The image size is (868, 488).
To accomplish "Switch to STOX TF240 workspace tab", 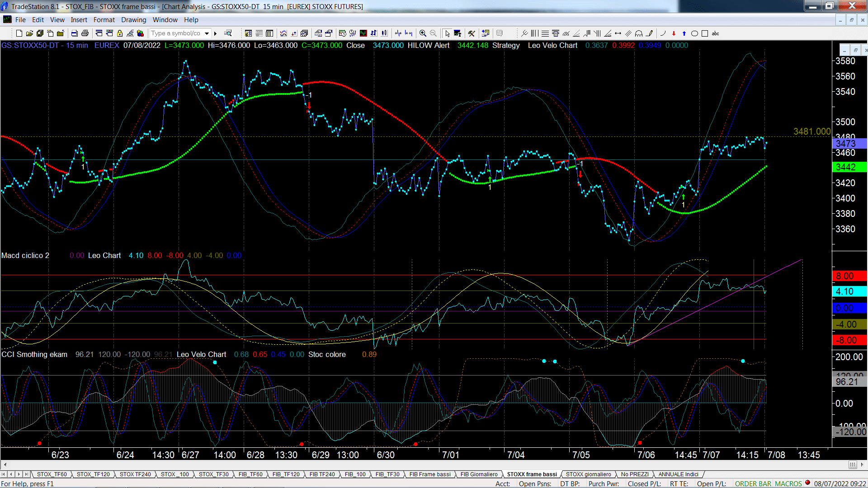I will pos(135,474).
